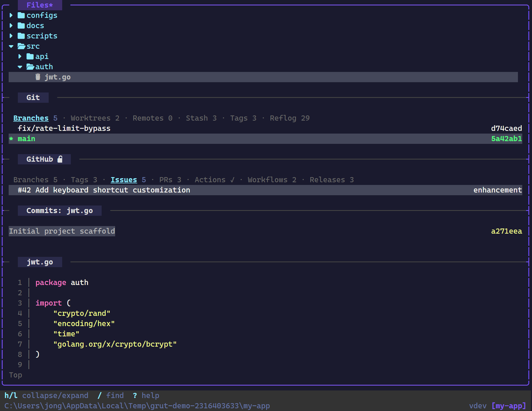This screenshot has width=532, height=411.
Task: Click the checkmark beside Actions
Action: click(232, 180)
